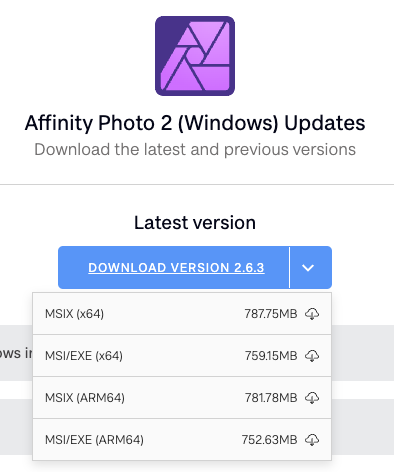Click the cloud download icon for MSI/EXE (ARM64)

pos(312,440)
